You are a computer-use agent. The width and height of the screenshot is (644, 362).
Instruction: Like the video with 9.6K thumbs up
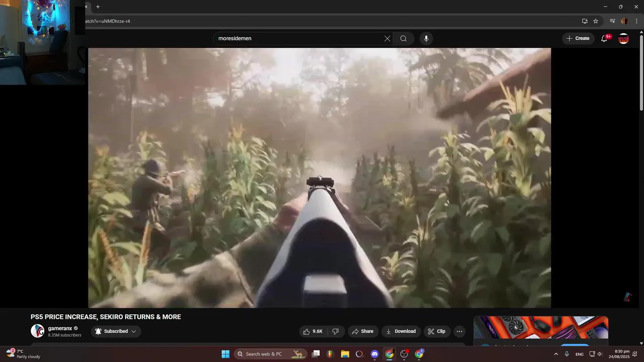(312, 331)
